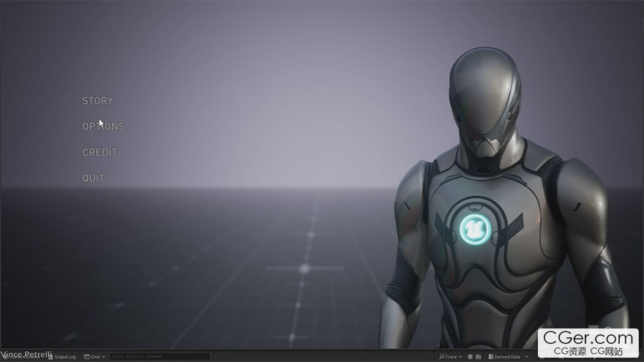644x362 pixels.
Task: Open the OPTIONS menu entry
Action: click(103, 127)
